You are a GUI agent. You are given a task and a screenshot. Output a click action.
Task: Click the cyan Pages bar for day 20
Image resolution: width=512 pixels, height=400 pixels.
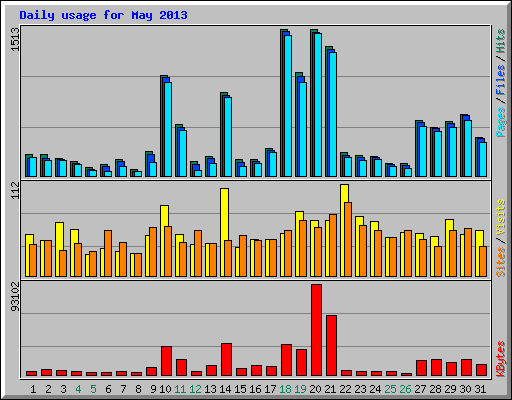click(318, 105)
